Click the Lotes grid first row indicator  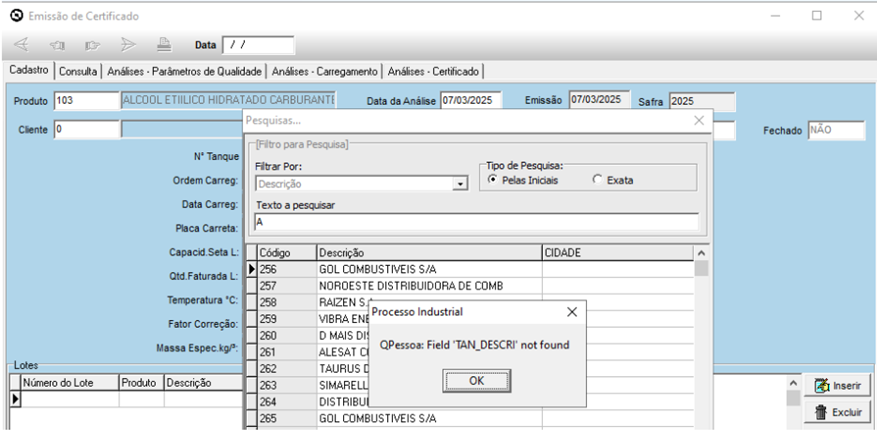(15, 399)
